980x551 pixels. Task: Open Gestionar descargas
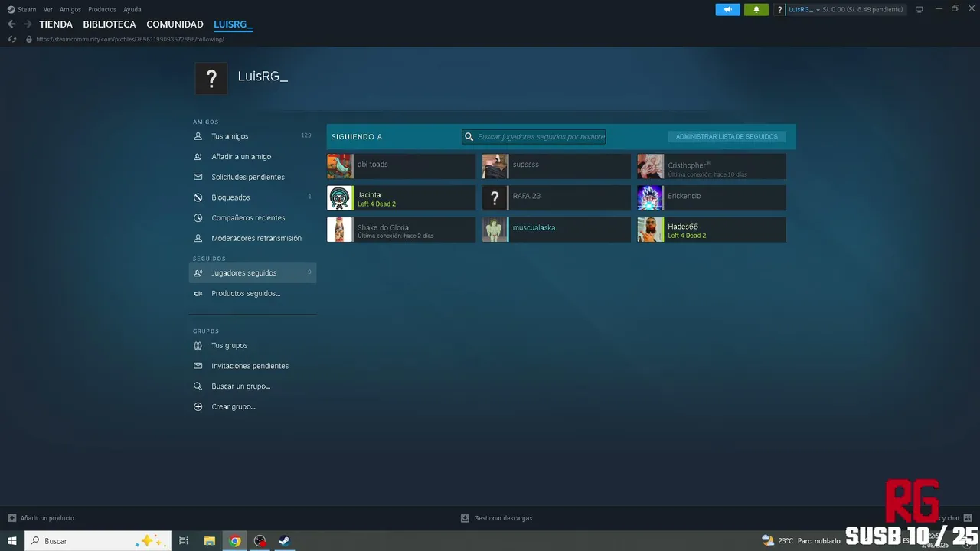tap(503, 518)
